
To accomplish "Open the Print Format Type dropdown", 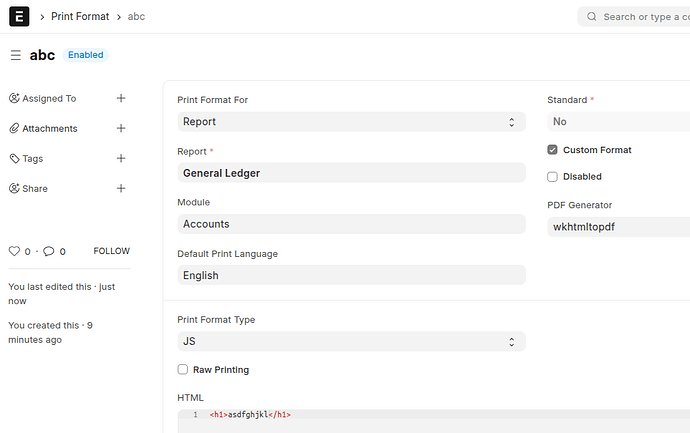I will (351, 341).
